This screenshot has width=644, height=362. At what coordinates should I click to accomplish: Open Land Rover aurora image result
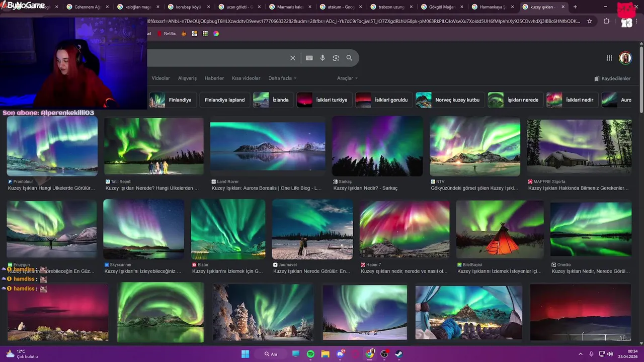coord(268,146)
